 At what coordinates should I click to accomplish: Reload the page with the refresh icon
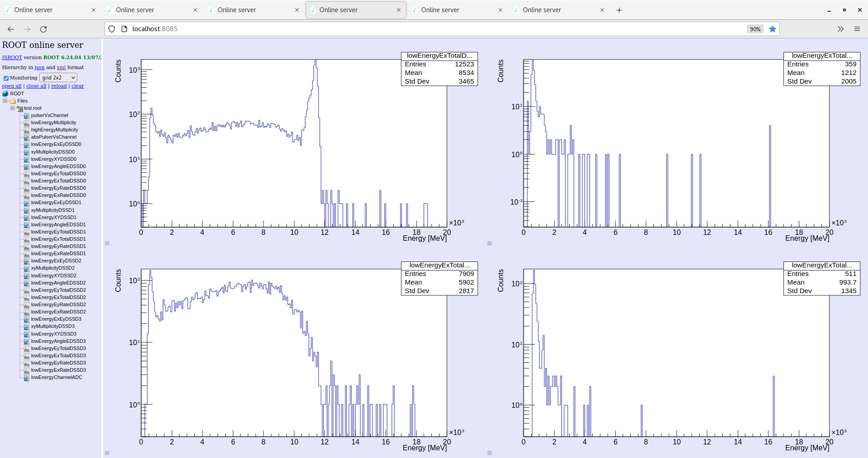(x=43, y=29)
